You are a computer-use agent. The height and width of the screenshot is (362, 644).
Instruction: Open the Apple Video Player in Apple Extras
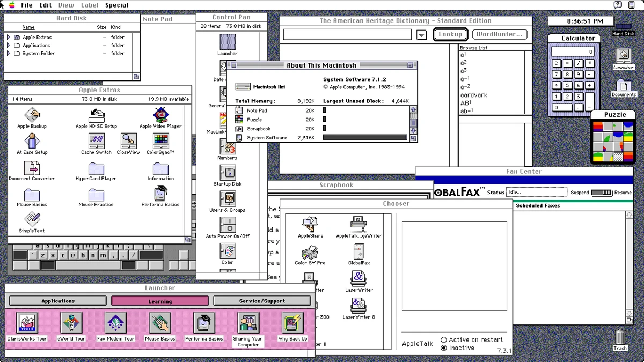pyautogui.click(x=161, y=114)
